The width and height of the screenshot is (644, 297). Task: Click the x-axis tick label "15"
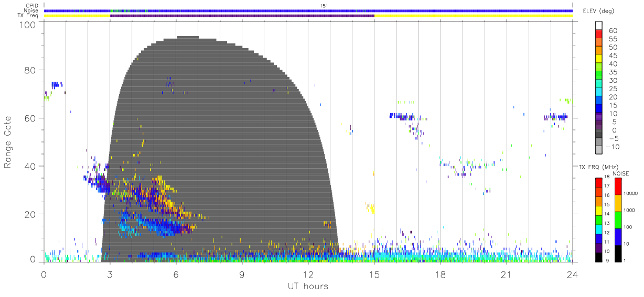(x=374, y=274)
